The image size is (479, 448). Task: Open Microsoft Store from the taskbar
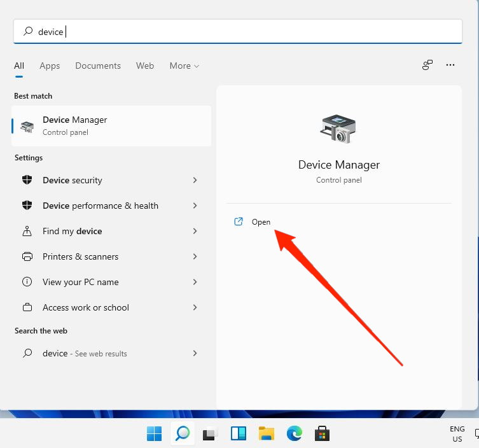[322, 434]
